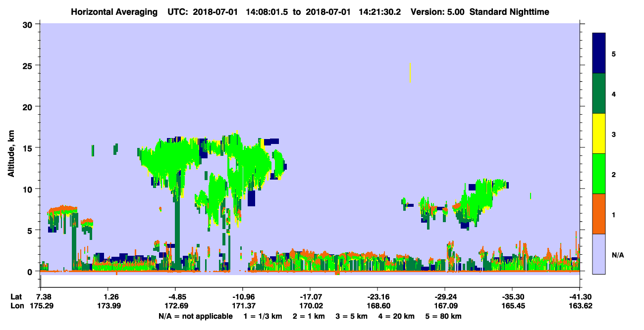Click the y-axis tick label '15'
The width and height of the screenshot is (644, 330).
click(29, 147)
